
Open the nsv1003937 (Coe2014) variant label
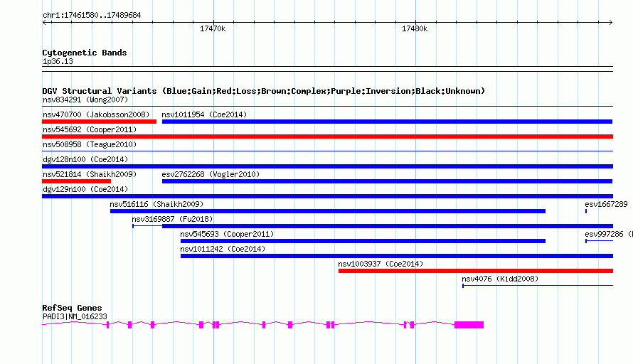(x=381, y=264)
